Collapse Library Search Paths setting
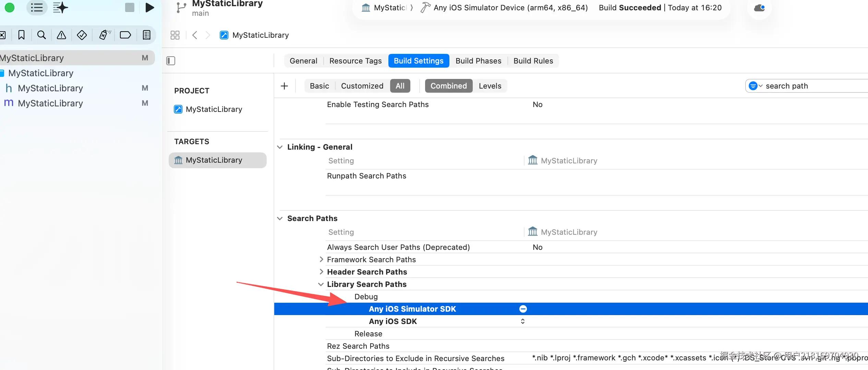This screenshot has height=370, width=868. click(x=321, y=284)
